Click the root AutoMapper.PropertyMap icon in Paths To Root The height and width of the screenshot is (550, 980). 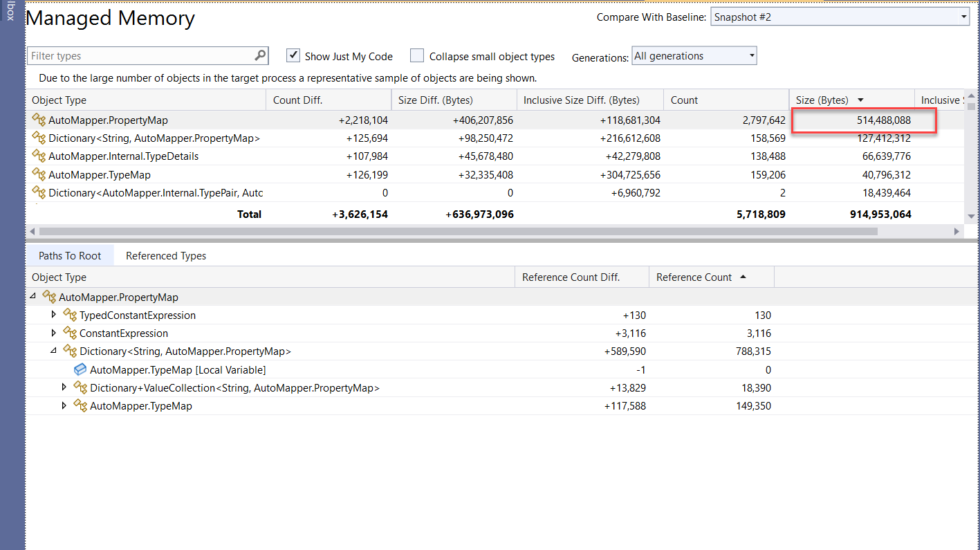(49, 297)
